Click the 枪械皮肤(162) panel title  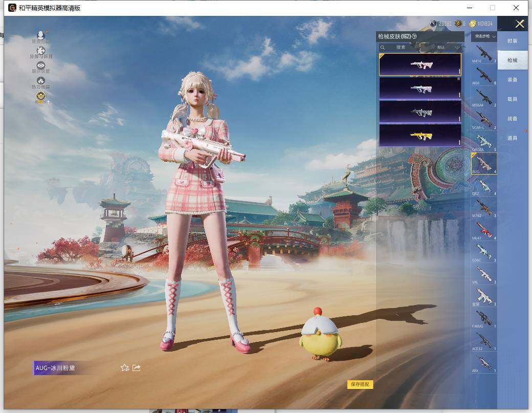[394, 36]
